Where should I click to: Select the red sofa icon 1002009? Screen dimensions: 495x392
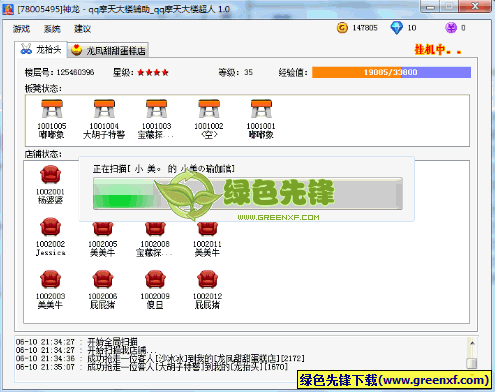(x=155, y=279)
